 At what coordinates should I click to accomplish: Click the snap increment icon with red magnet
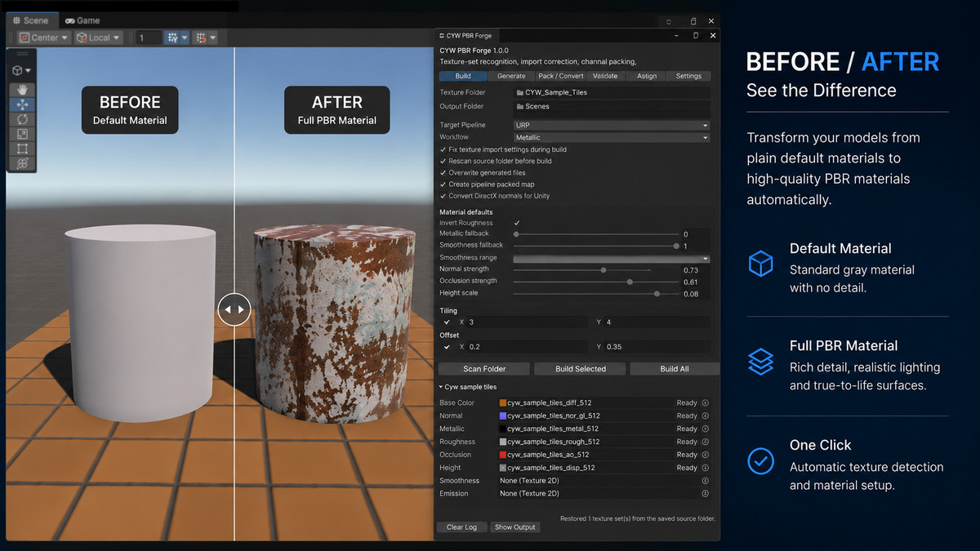coord(201,38)
